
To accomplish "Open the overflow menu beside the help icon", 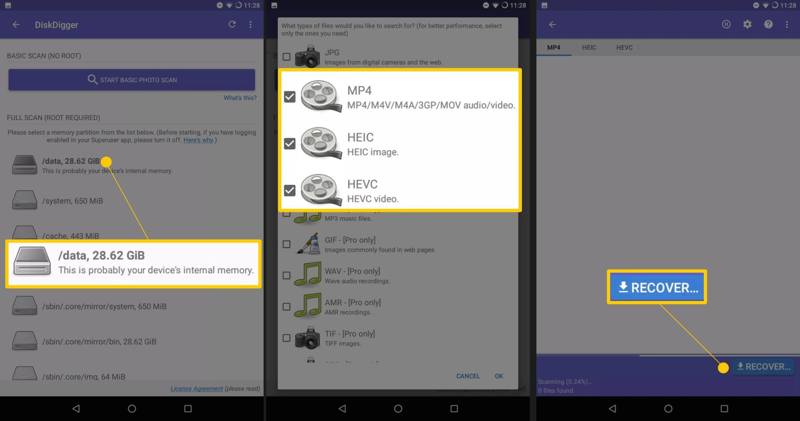I will [x=787, y=23].
